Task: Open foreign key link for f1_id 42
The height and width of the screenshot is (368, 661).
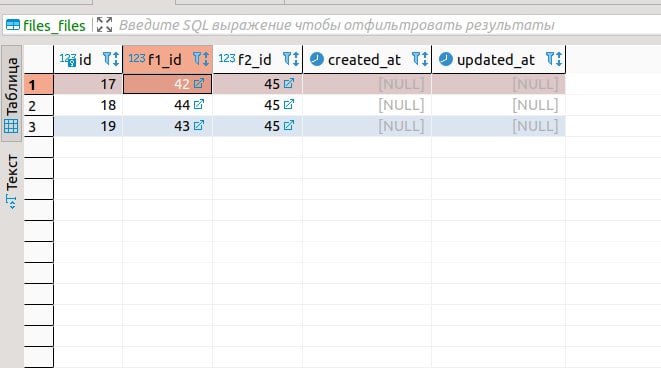Action: click(199, 83)
